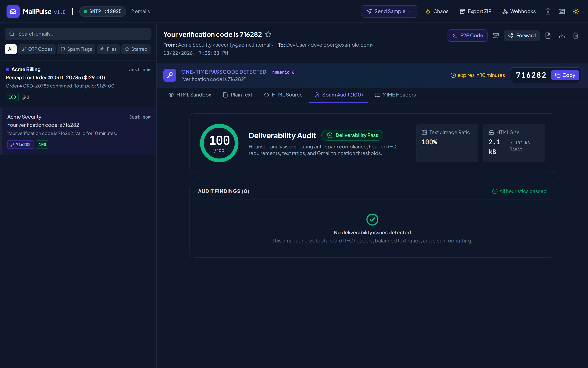Show only Starred emails
Image resolution: width=588 pixels, height=368 pixels.
136,49
